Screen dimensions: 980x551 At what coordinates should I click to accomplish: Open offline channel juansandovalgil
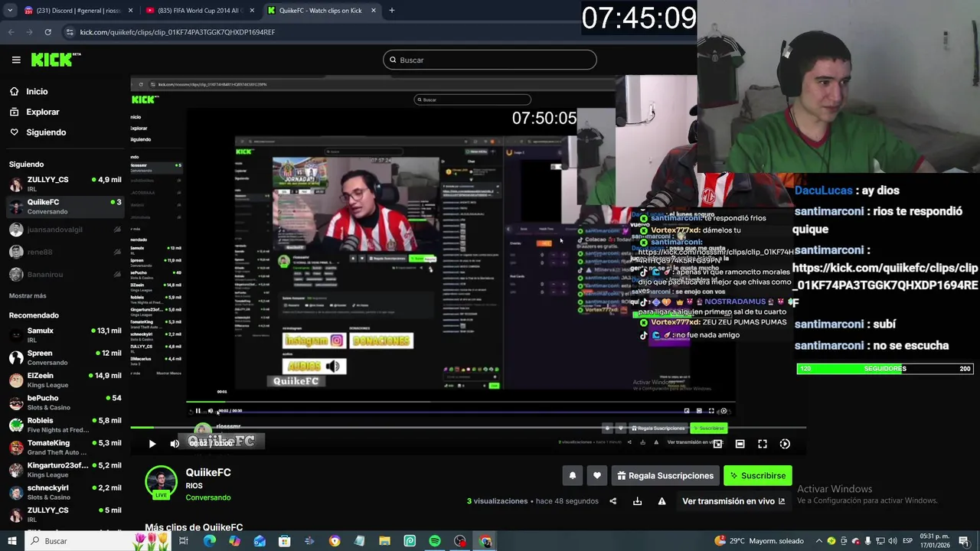(65, 230)
